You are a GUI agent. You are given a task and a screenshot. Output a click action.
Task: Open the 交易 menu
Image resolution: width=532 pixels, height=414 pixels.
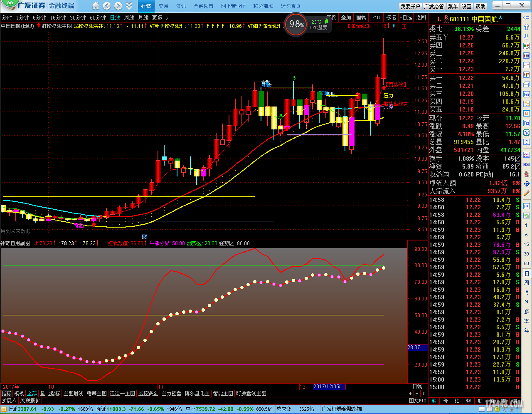(x=163, y=6)
